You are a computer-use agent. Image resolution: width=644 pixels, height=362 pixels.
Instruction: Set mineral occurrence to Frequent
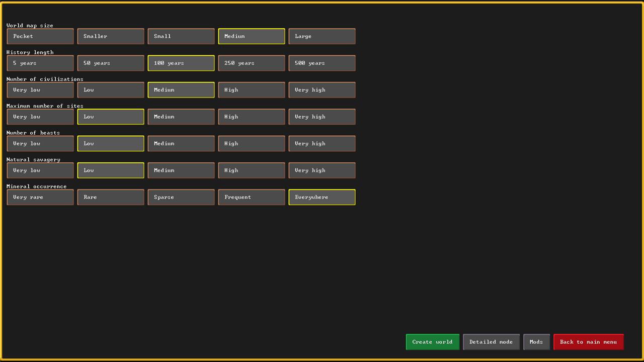(x=252, y=197)
